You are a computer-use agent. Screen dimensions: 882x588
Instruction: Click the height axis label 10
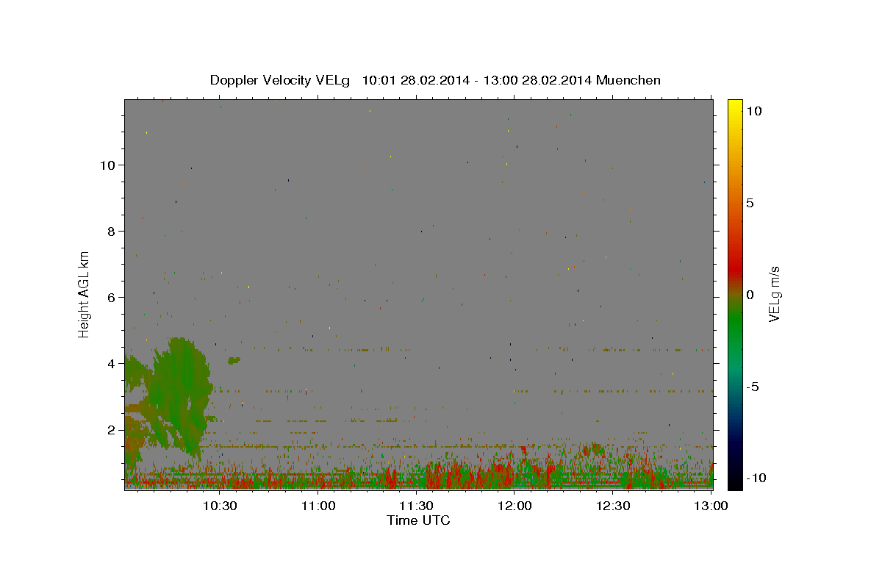click(x=109, y=165)
